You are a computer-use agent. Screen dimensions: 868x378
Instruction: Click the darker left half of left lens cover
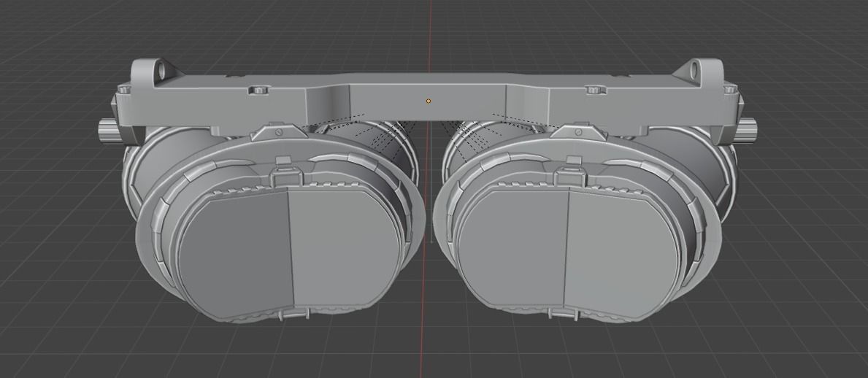[235, 252]
